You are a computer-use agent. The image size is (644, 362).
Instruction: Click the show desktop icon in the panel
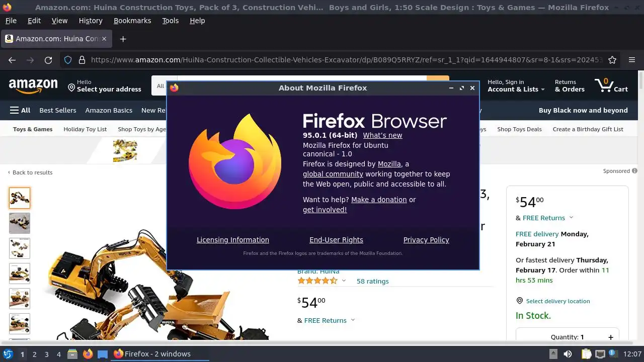103,354
